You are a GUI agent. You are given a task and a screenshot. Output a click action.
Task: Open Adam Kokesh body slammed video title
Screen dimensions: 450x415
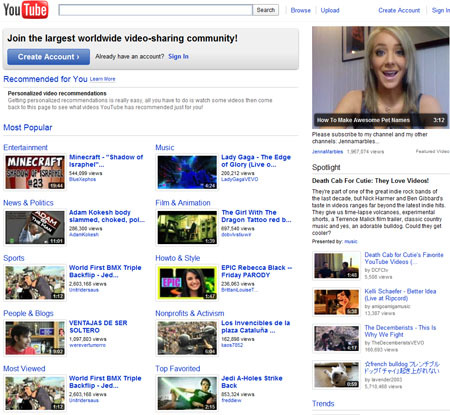[107, 216]
